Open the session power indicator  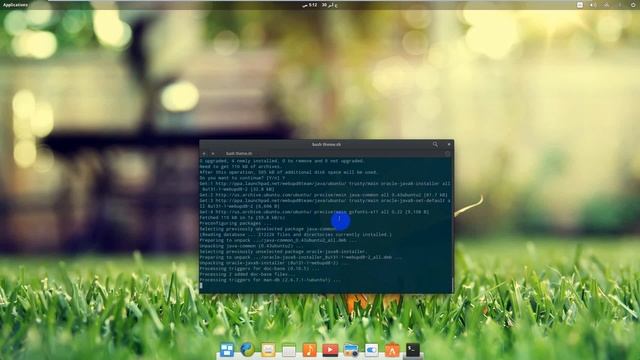[633, 5]
